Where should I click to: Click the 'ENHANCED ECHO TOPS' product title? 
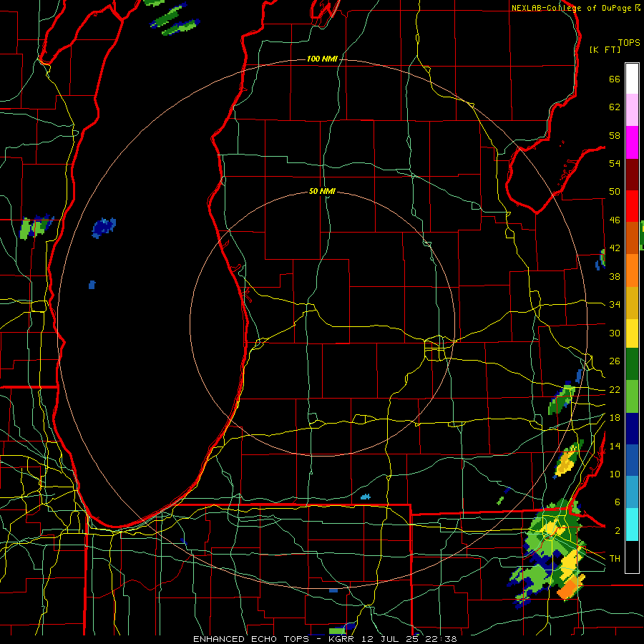[x=251, y=639]
